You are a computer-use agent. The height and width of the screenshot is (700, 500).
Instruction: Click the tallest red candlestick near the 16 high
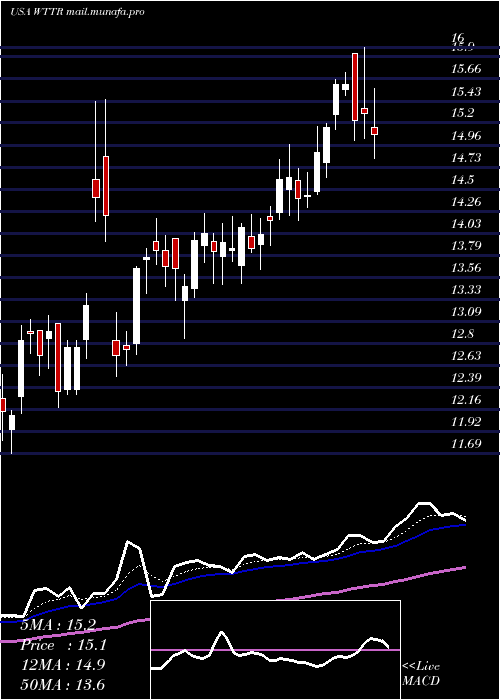tap(355, 87)
